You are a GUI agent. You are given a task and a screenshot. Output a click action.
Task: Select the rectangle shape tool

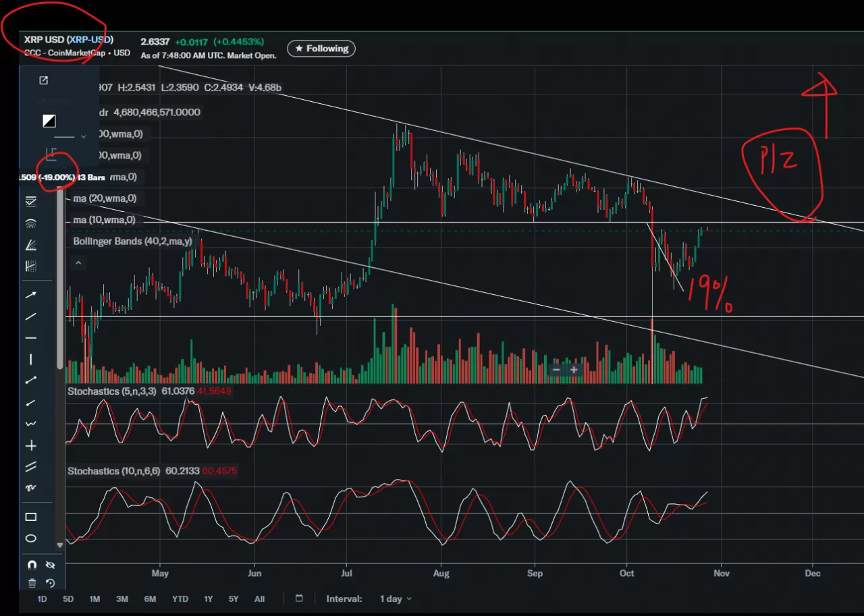(x=31, y=517)
